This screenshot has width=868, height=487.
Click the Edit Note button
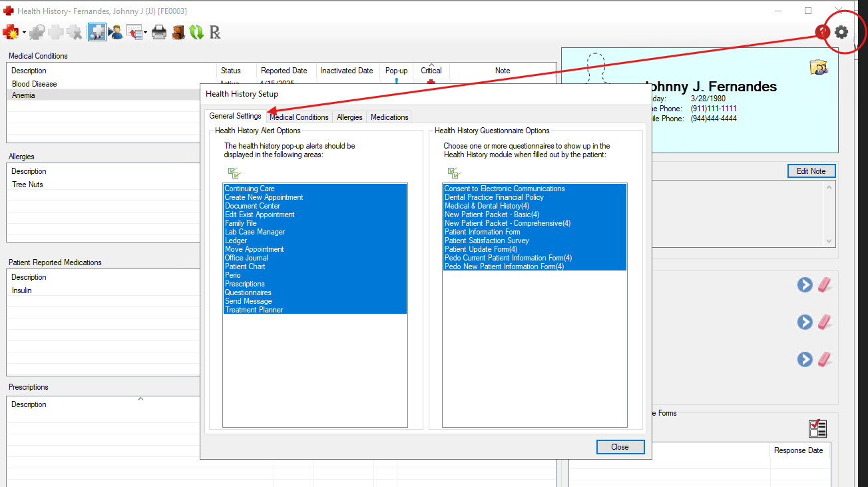point(811,171)
